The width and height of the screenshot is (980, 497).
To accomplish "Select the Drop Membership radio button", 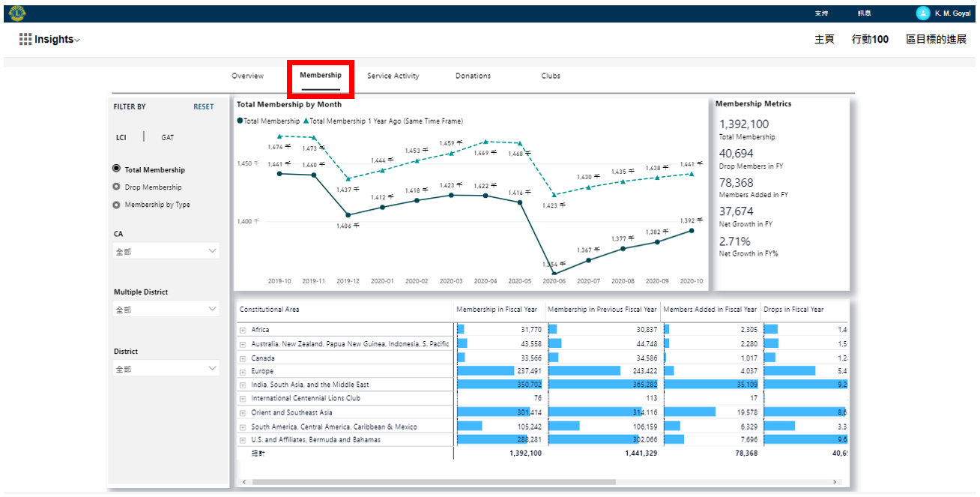I will (x=116, y=187).
